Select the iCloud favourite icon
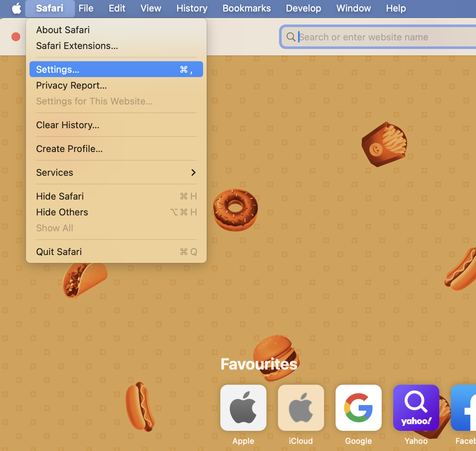The height and width of the screenshot is (451, 476). [x=301, y=407]
